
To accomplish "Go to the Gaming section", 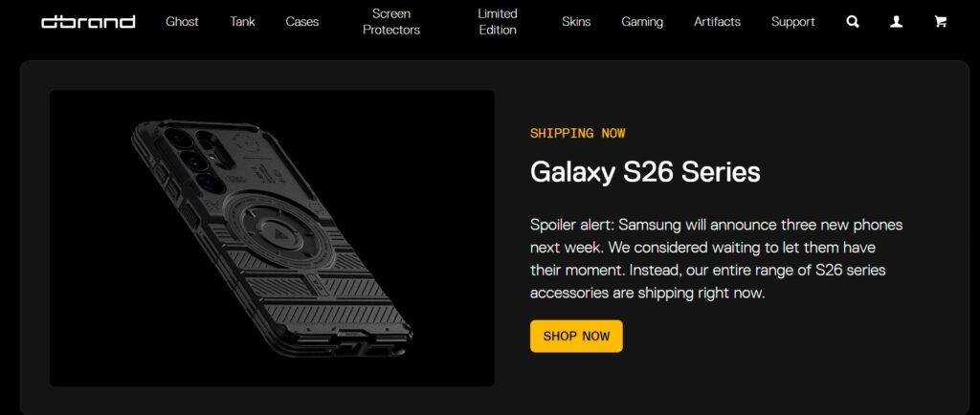I will click(642, 21).
